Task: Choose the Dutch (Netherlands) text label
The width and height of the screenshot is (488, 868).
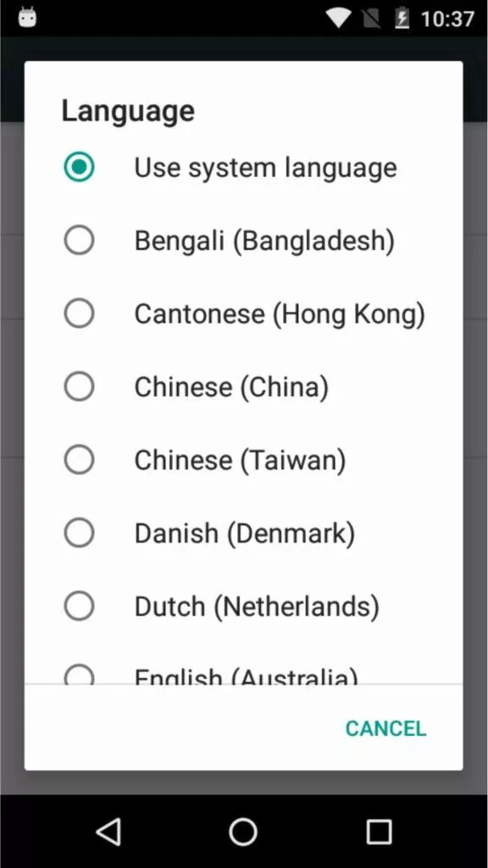Action: 257,606
